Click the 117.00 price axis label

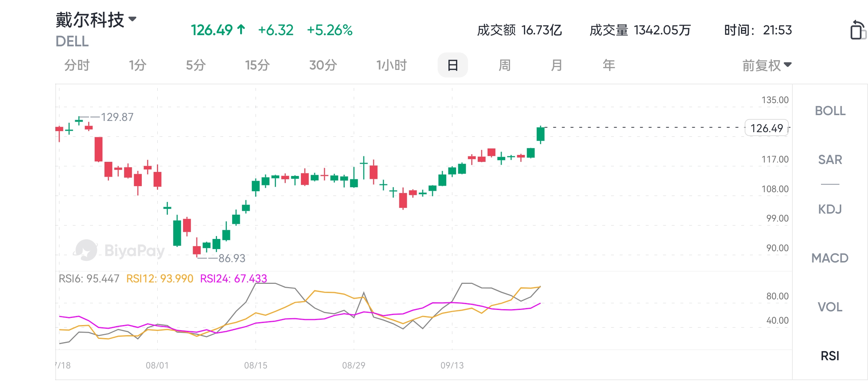pyautogui.click(x=775, y=159)
